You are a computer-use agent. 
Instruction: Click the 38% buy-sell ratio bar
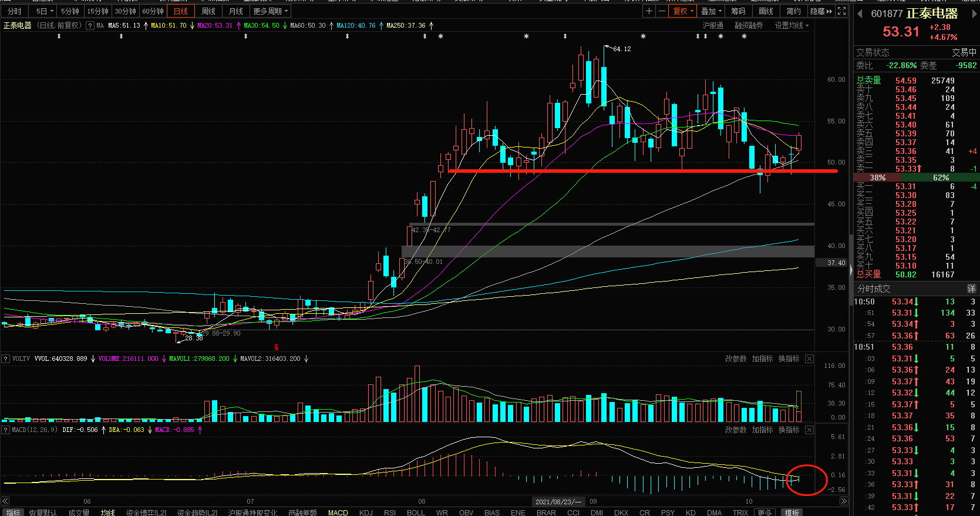click(877, 177)
